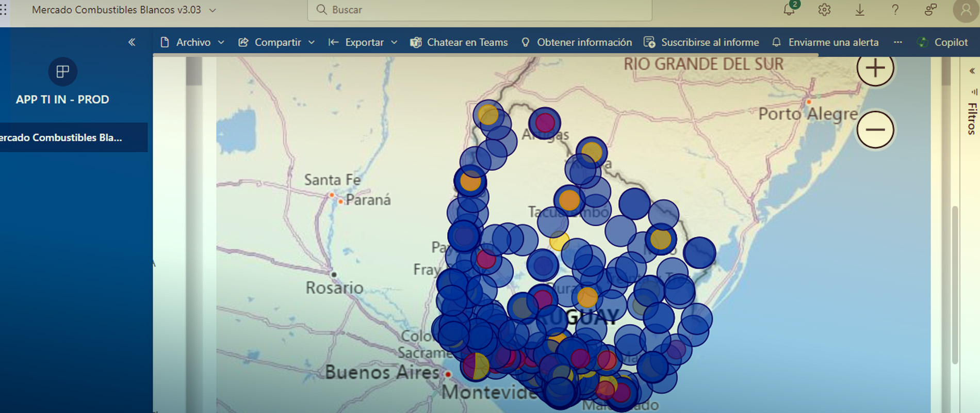This screenshot has width=980, height=413.
Task: Click the Rosario map label
Action: (334, 288)
